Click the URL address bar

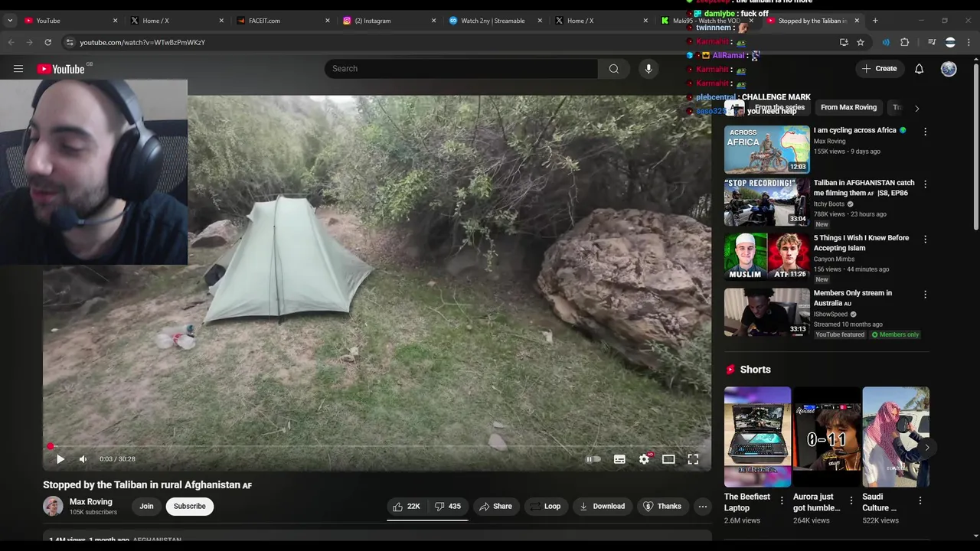(x=452, y=43)
